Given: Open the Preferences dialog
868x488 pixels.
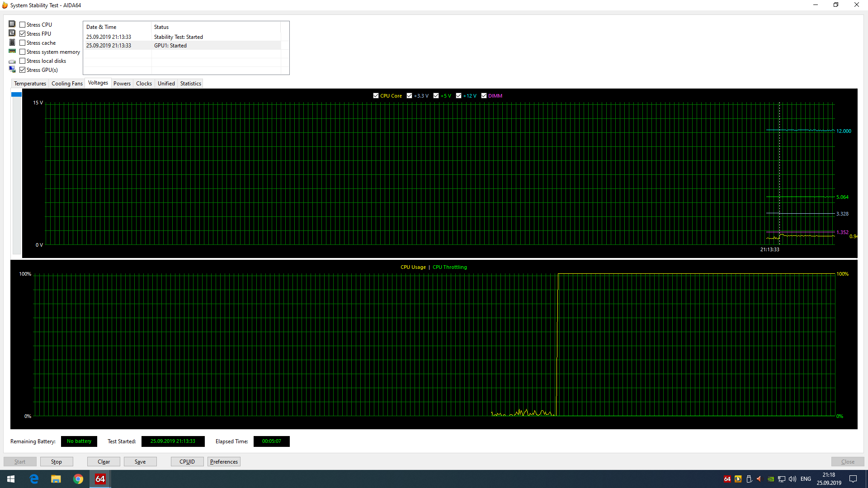Looking at the screenshot, I should pyautogui.click(x=224, y=462).
